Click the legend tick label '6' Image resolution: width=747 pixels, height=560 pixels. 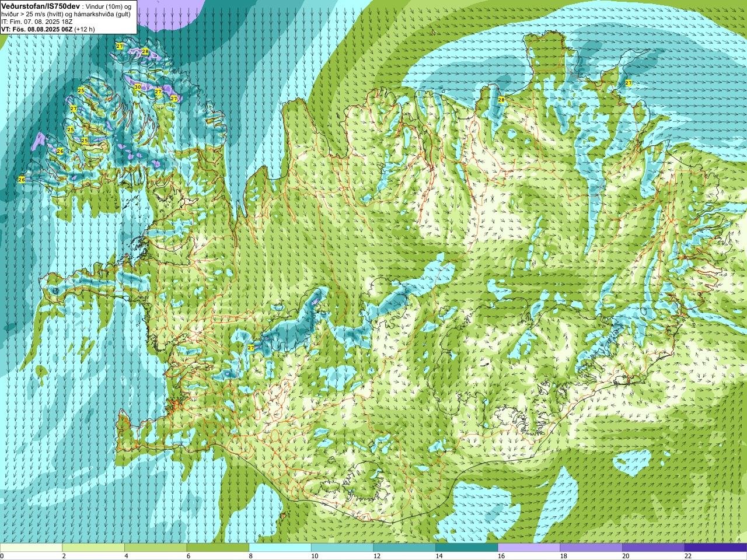coord(189,556)
